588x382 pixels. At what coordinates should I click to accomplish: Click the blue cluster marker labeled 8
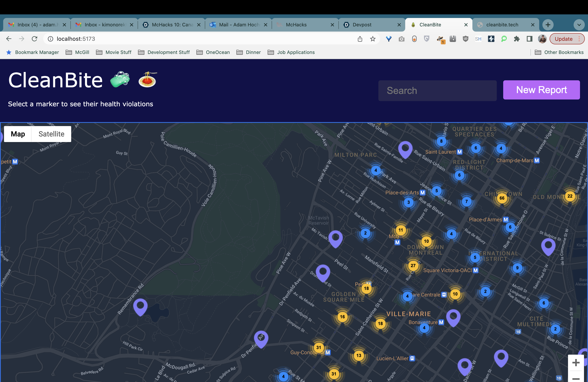pos(441,141)
